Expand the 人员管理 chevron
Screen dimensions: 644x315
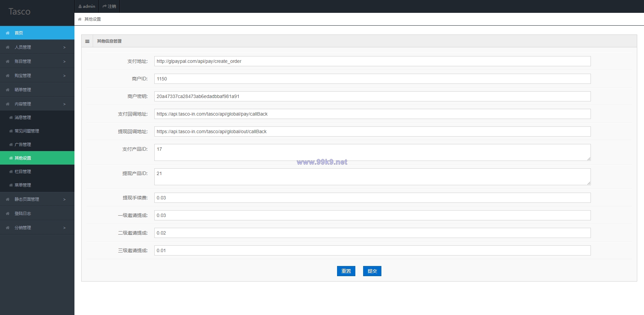(x=64, y=47)
